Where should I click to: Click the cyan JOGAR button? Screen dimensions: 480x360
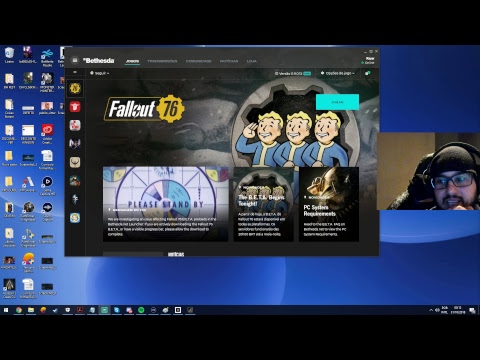pyautogui.click(x=337, y=102)
